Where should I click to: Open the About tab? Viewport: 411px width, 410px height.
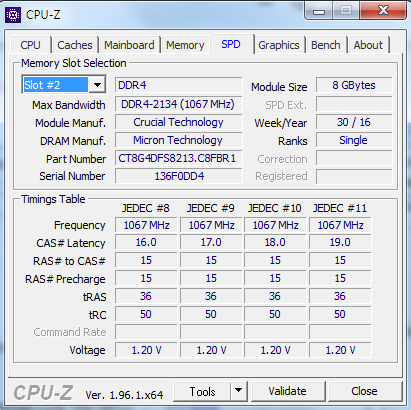tap(368, 45)
